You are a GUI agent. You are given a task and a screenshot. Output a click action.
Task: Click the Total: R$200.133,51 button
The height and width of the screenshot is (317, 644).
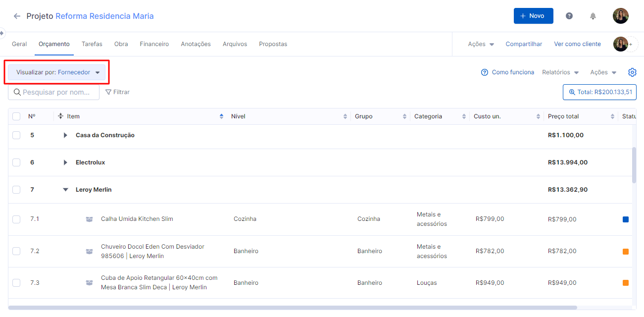pos(599,92)
